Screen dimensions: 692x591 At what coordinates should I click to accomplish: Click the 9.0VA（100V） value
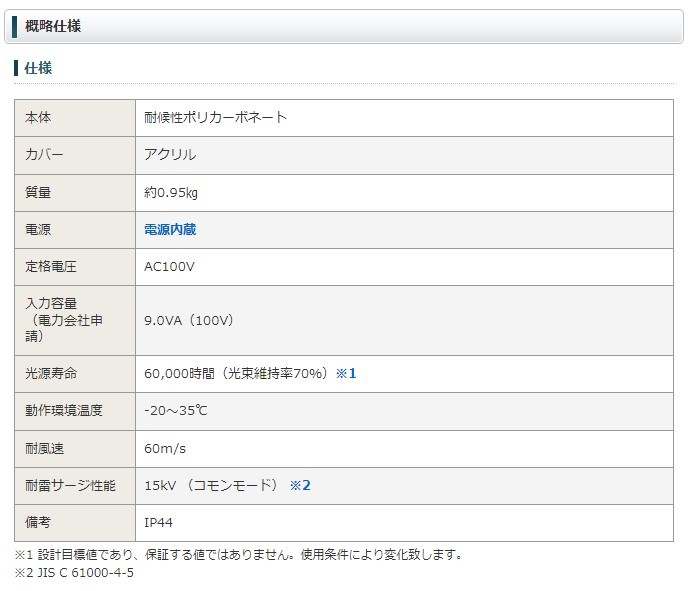point(189,321)
